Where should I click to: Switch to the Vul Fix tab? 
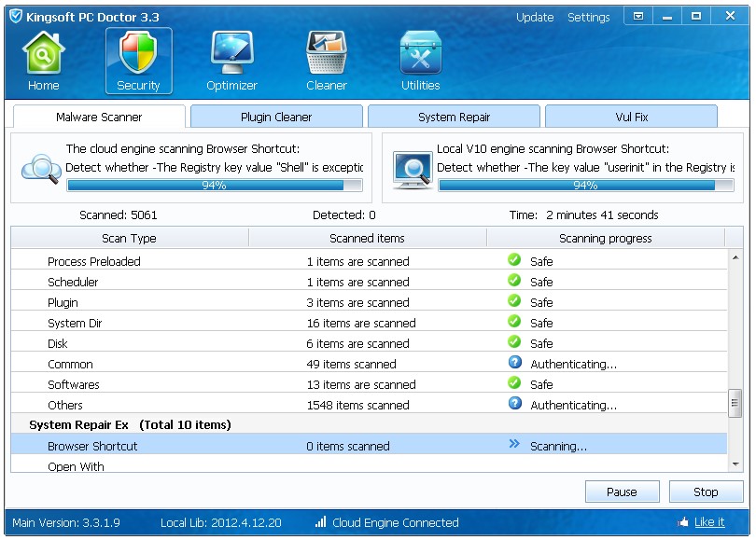(631, 118)
